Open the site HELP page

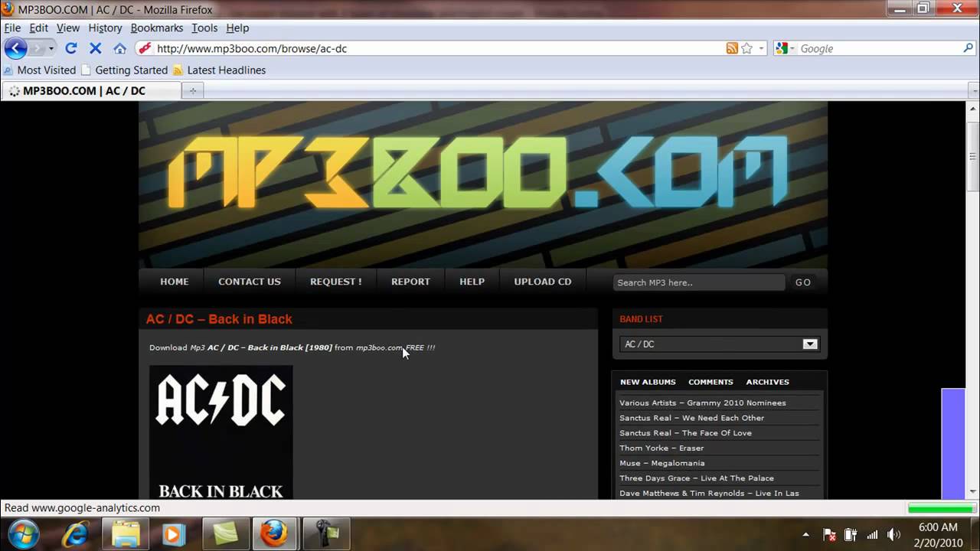tap(472, 282)
